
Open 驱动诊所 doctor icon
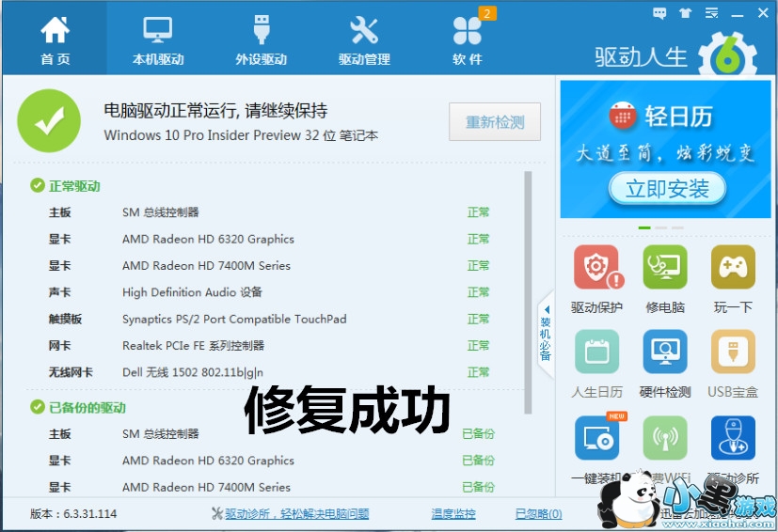[733, 438]
